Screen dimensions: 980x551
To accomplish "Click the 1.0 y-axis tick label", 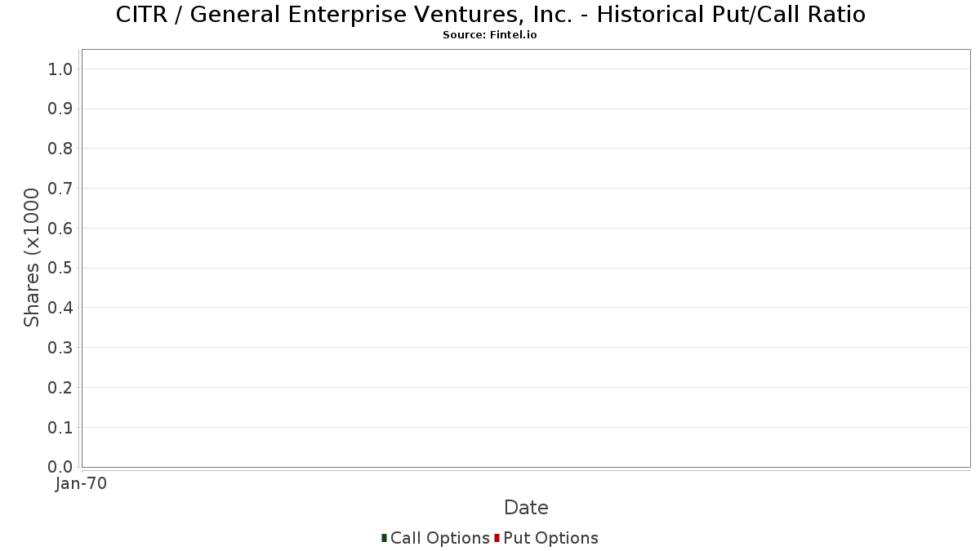I will click(x=61, y=69).
